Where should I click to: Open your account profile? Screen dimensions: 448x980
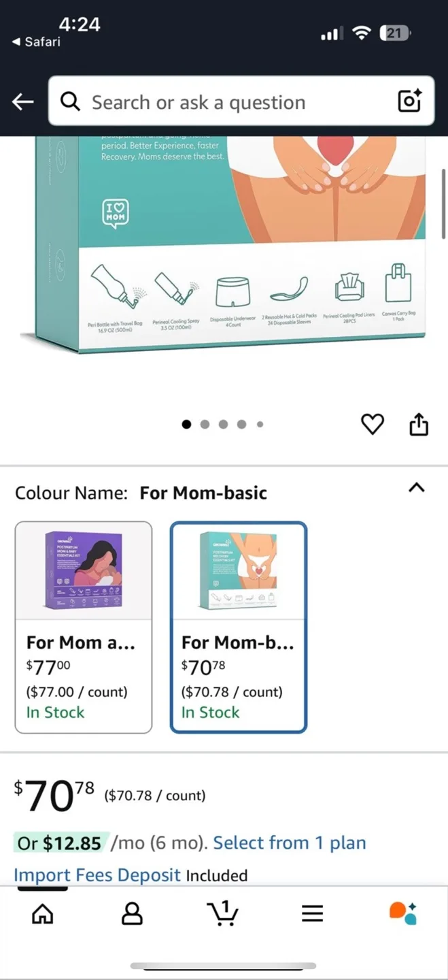pos(132,914)
